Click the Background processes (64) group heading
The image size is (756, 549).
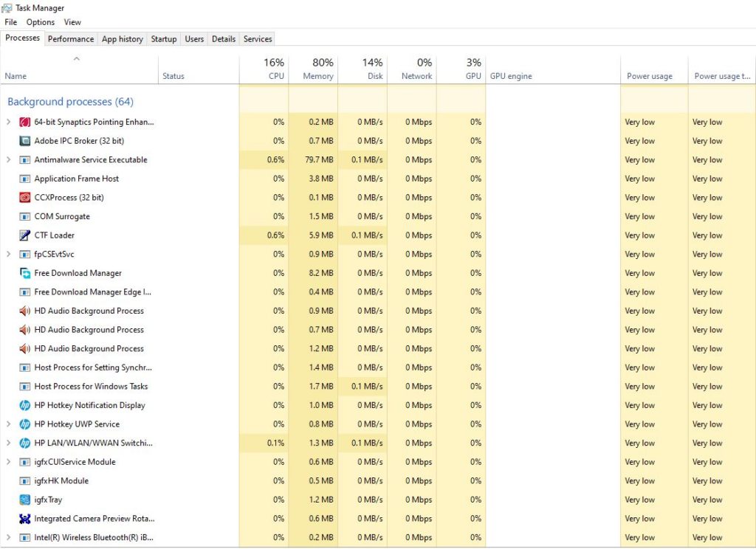coord(70,102)
